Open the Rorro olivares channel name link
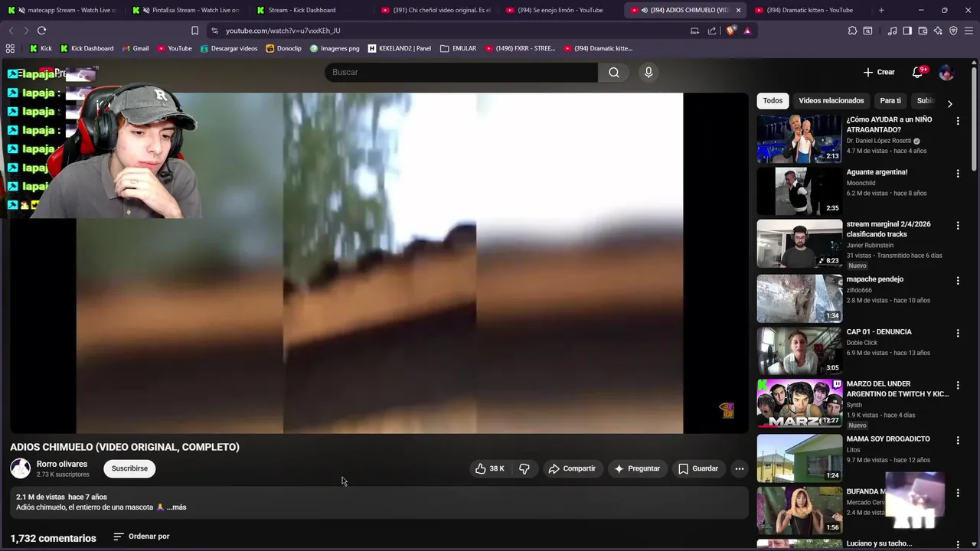This screenshot has height=551, width=980. click(62, 464)
